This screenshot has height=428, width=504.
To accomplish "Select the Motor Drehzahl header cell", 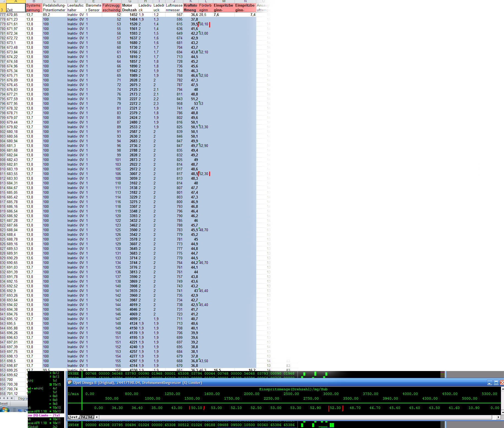I will tap(130, 8).
